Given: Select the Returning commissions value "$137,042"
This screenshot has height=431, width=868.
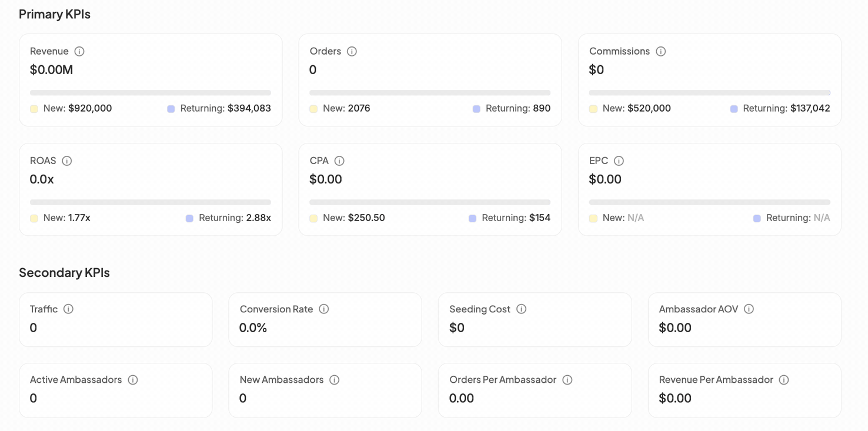Looking at the screenshot, I should coord(810,108).
